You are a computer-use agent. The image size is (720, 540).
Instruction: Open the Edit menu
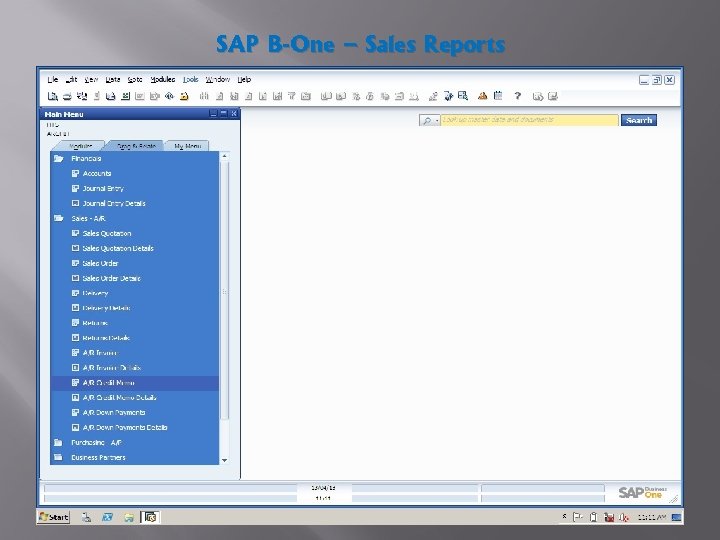[71, 79]
